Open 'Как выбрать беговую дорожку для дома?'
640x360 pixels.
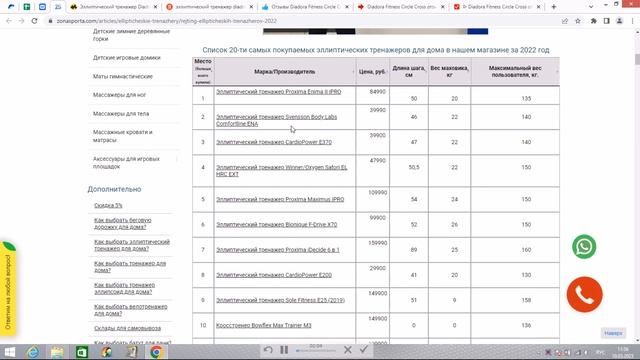point(122,223)
